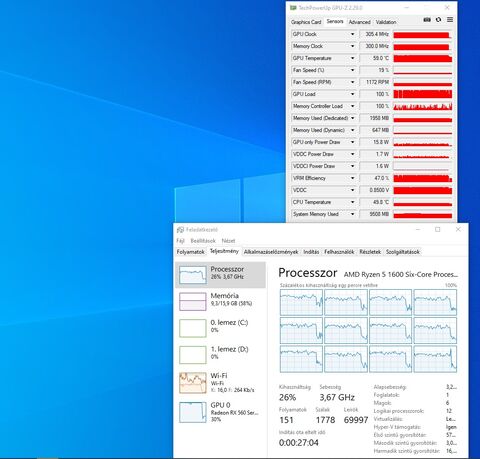Open the Memory Clock sensor dropdown
The height and width of the screenshot is (459, 480).
coord(352,46)
